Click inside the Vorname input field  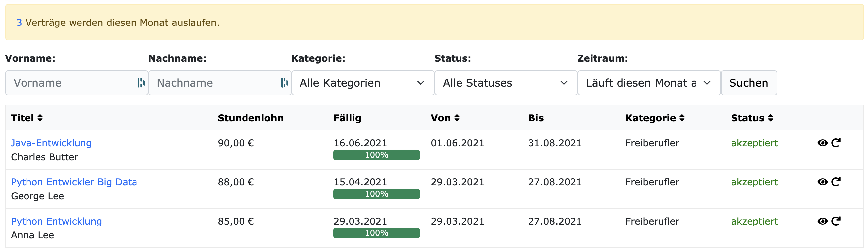67,83
